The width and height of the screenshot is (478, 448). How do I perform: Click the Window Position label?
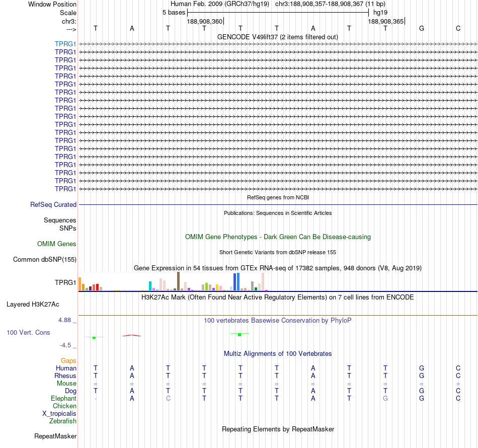click(52, 4)
